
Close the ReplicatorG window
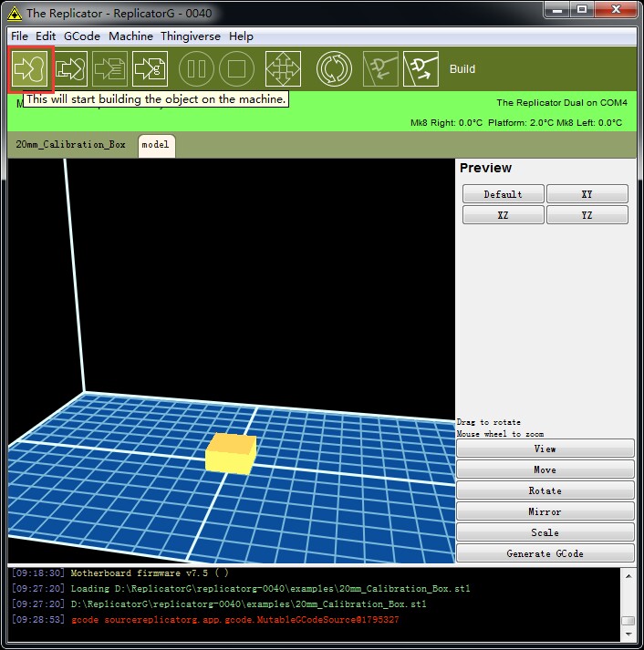pyautogui.click(x=616, y=9)
